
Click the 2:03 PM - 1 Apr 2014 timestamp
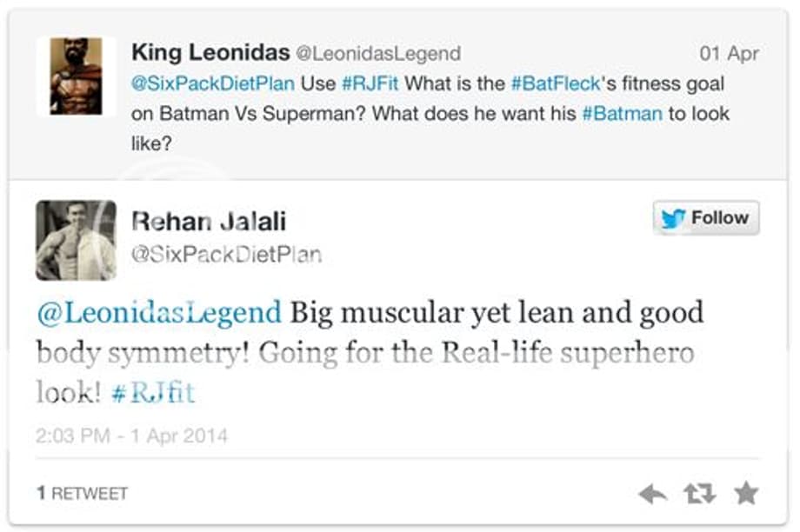pyautogui.click(x=131, y=435)
